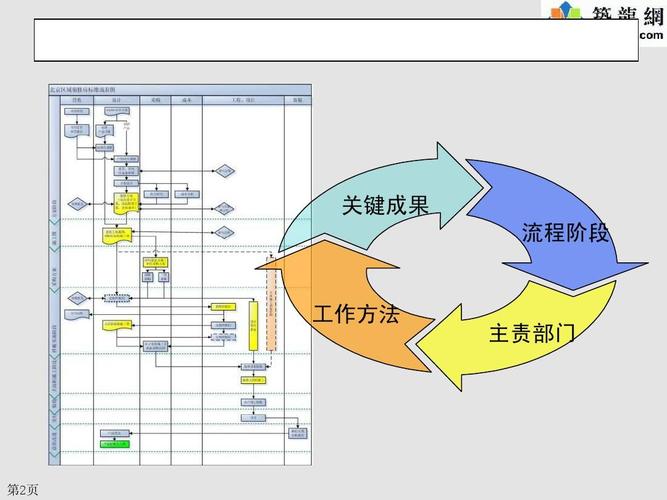Click the flowchart title header bar
Image resolution: width=667 pixels, height=500 pixels.
[180, 90]
